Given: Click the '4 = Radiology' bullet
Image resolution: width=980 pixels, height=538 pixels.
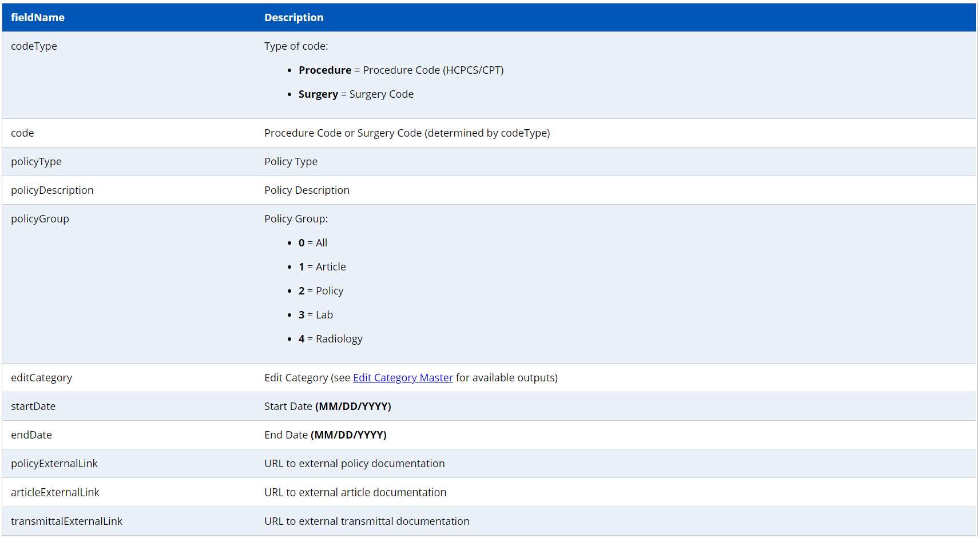Looking at the screenshot, I should pos(331,339).
